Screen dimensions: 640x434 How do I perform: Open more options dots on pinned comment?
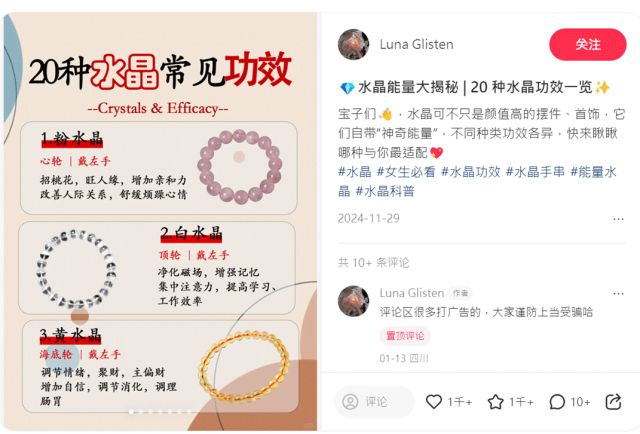coord(618,294)
